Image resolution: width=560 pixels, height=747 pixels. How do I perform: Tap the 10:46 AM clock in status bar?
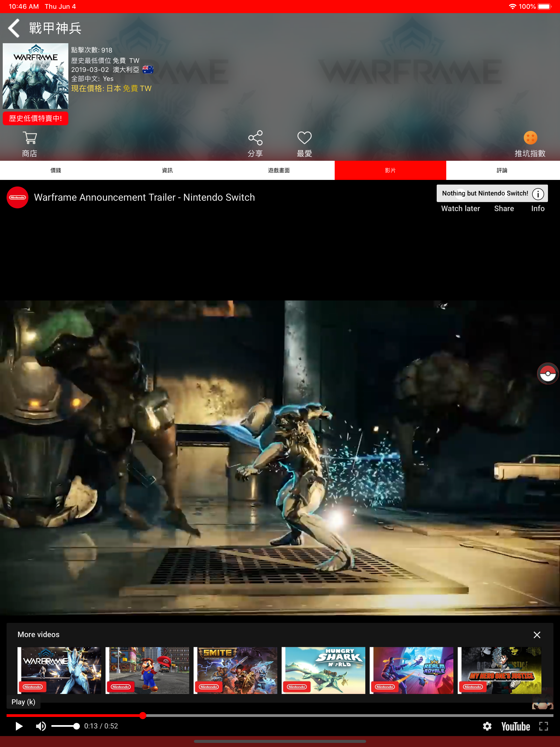[x=24, y=6]
